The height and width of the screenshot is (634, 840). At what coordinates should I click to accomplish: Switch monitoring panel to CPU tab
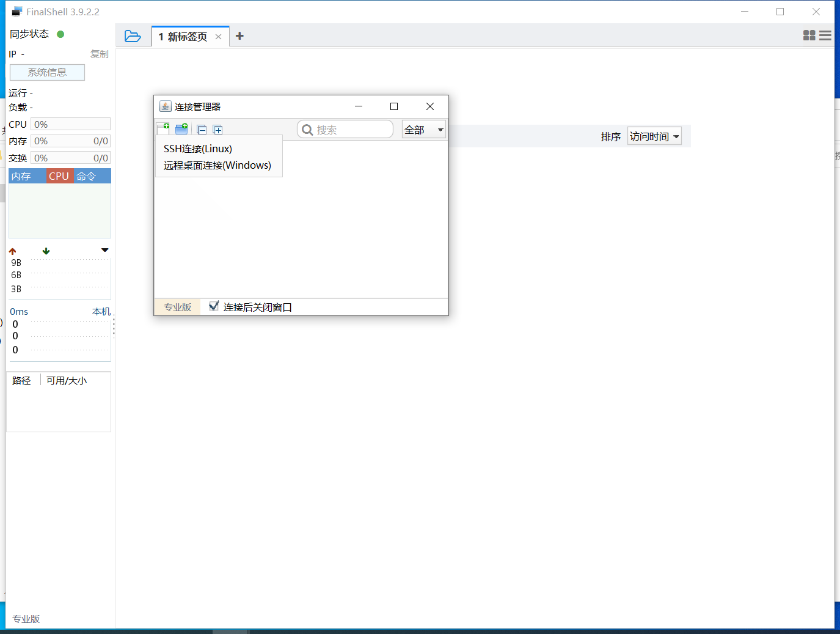(x=58, y=176)
